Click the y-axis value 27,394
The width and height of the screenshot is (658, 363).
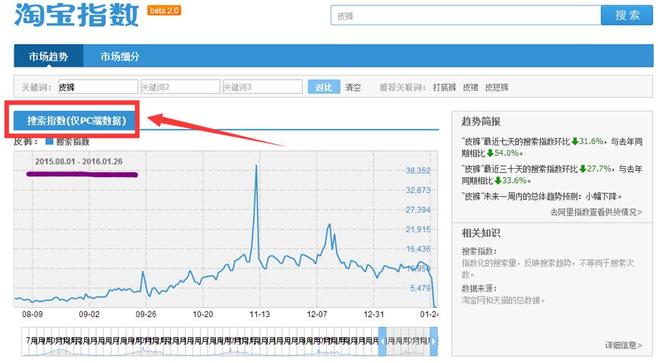click(x=418, y=210)
